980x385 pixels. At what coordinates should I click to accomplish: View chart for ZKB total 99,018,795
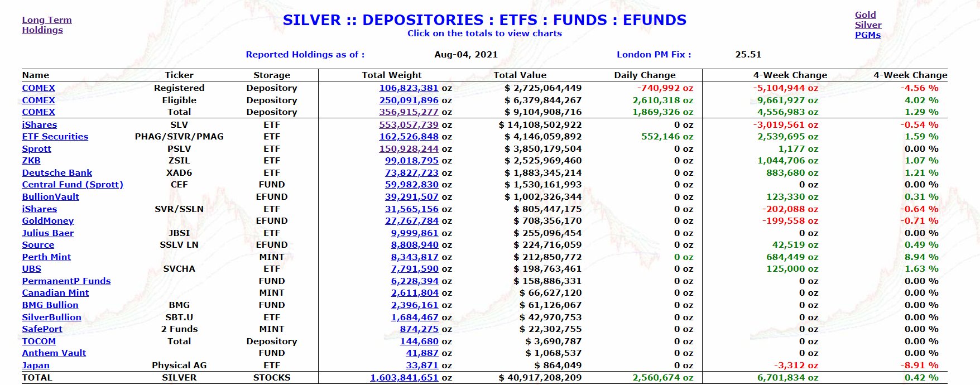(412, 161)
